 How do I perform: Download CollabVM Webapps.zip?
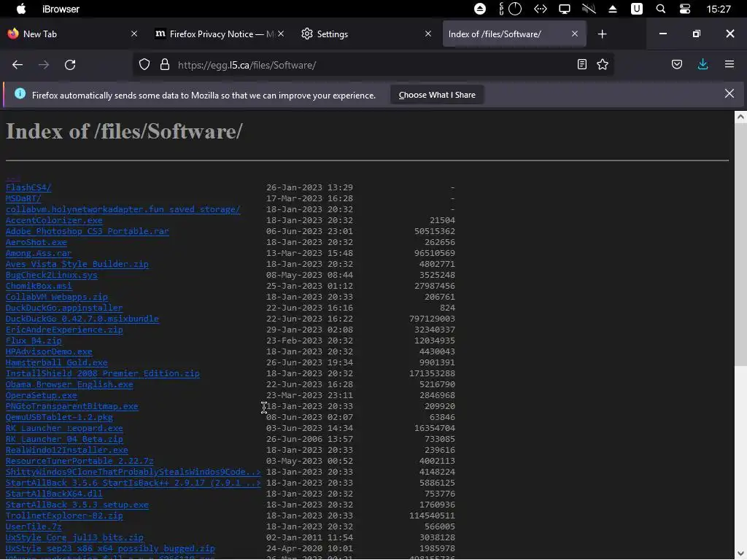[x=57, y=297]
